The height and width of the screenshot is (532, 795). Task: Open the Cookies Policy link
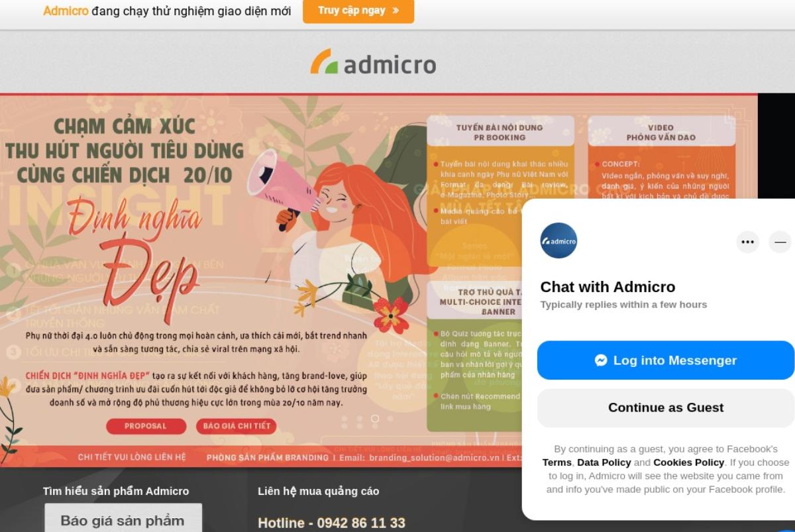tap(688, 462)
